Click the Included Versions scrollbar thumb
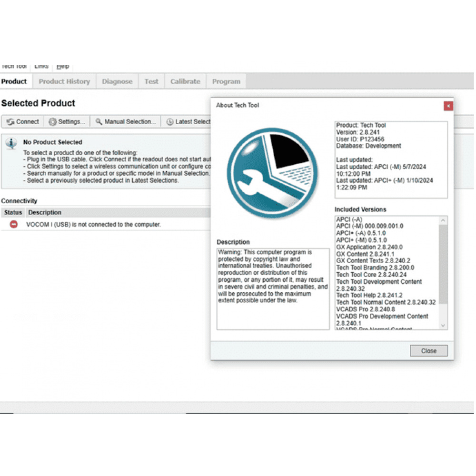476x476 pixels. 443,264
